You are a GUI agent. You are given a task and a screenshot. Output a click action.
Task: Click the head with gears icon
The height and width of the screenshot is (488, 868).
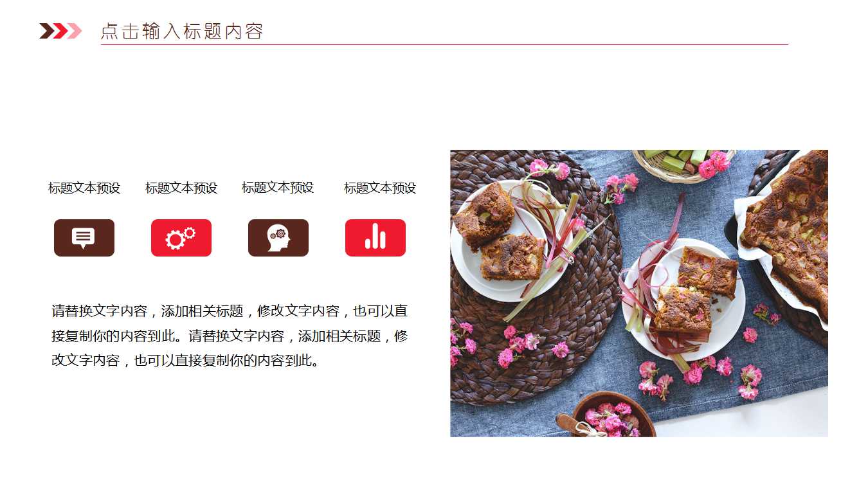[278, 238]
